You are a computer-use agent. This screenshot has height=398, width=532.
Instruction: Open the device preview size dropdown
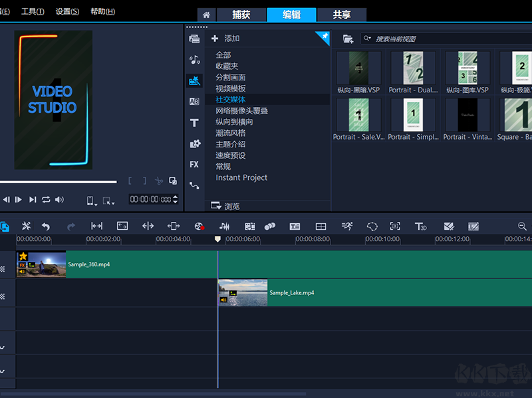pos(92,201)
